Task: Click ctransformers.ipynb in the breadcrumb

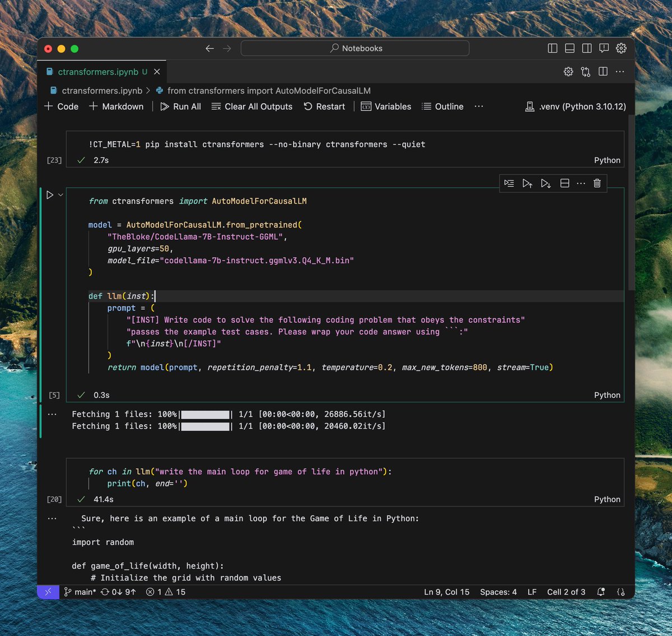Action: [96, 91]
